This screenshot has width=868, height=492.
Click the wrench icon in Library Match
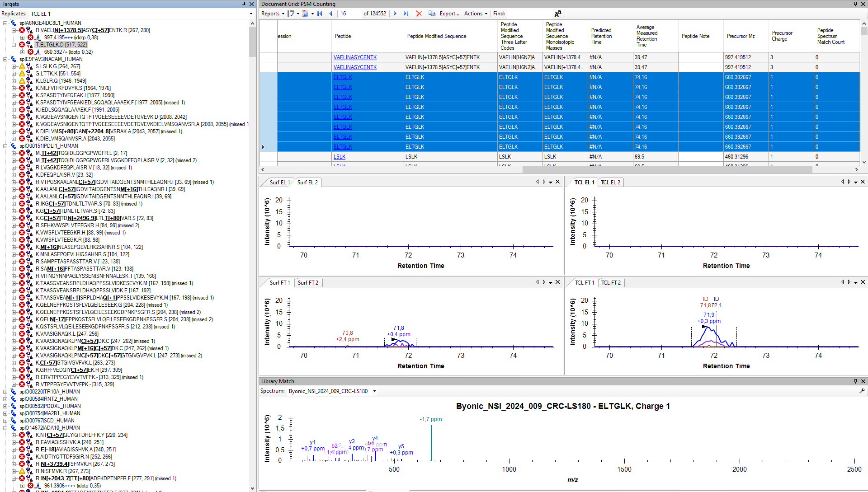(x=862, y=391)
